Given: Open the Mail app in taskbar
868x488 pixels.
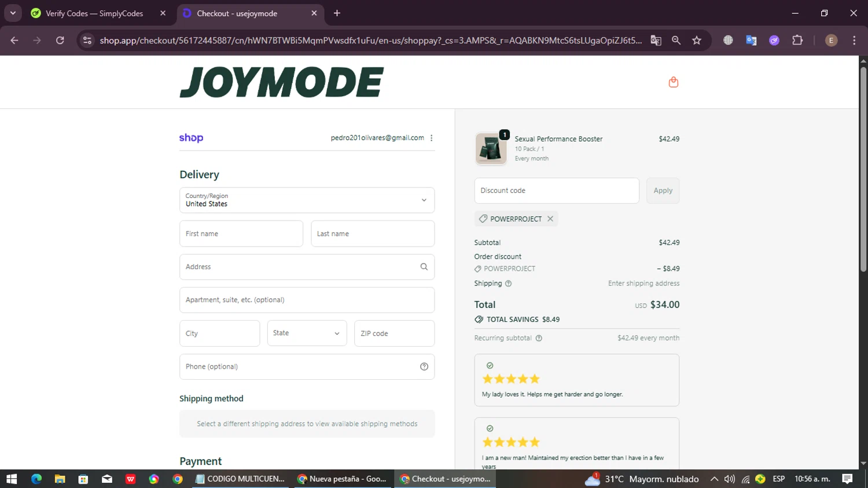Looking at the screenshot, I should click(107, 479).
